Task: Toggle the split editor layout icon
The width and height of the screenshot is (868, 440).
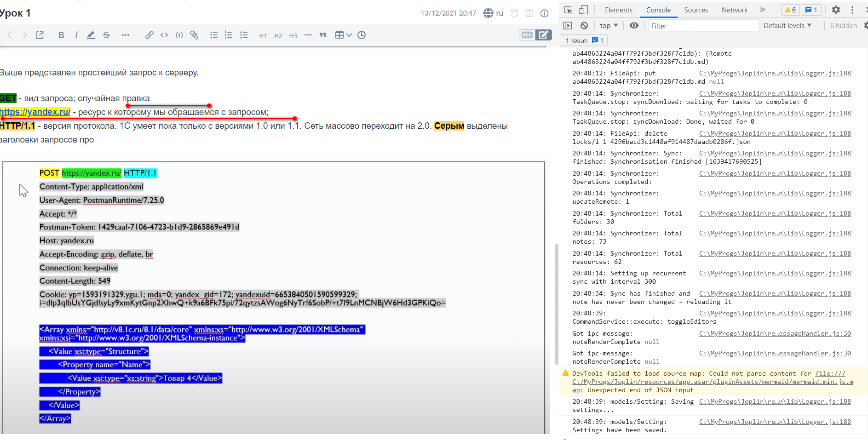Action: (529, 13)
